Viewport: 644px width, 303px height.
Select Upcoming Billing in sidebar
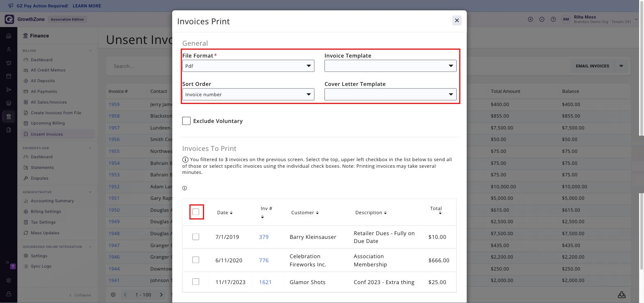click(x=48, y=123)
